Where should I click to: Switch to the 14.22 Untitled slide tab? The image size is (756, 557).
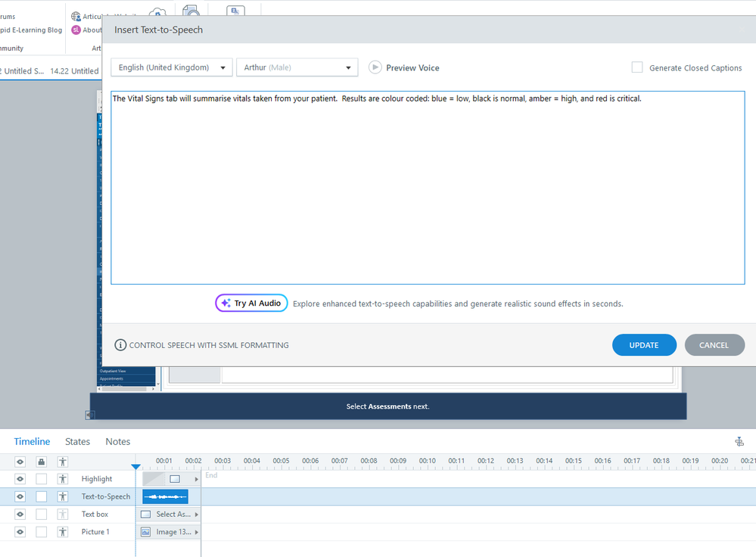click(x=74, y=71)
